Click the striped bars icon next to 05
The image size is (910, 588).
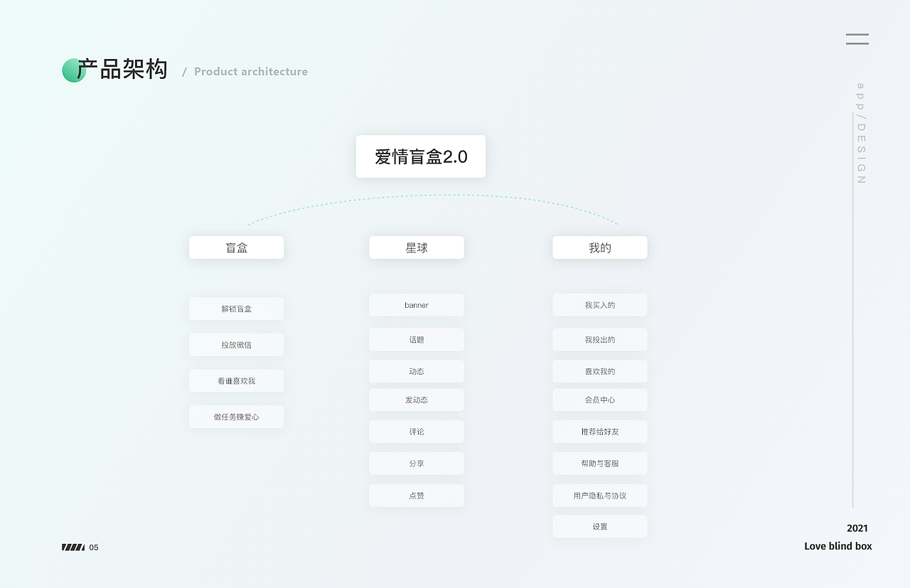(x=73, y=547)
